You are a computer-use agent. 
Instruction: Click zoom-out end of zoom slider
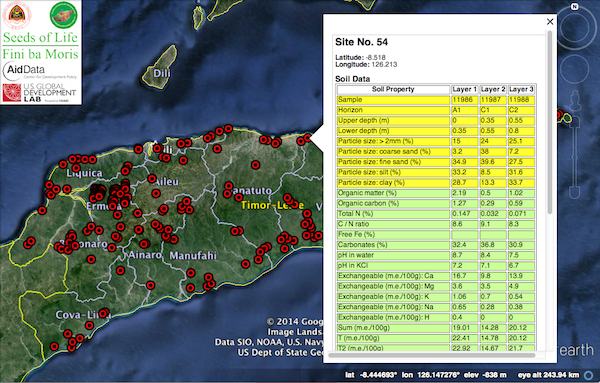(575, 192)
